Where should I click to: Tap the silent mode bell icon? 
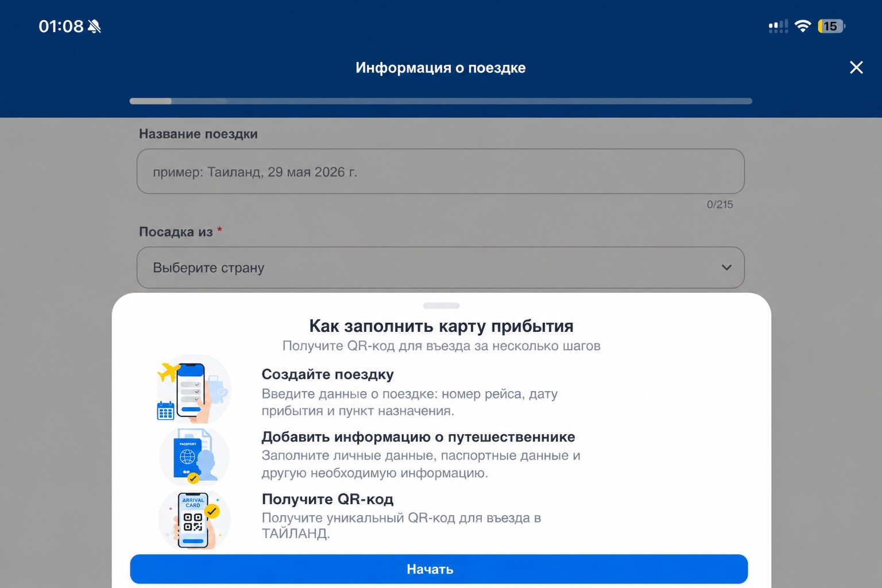point(94,26)
